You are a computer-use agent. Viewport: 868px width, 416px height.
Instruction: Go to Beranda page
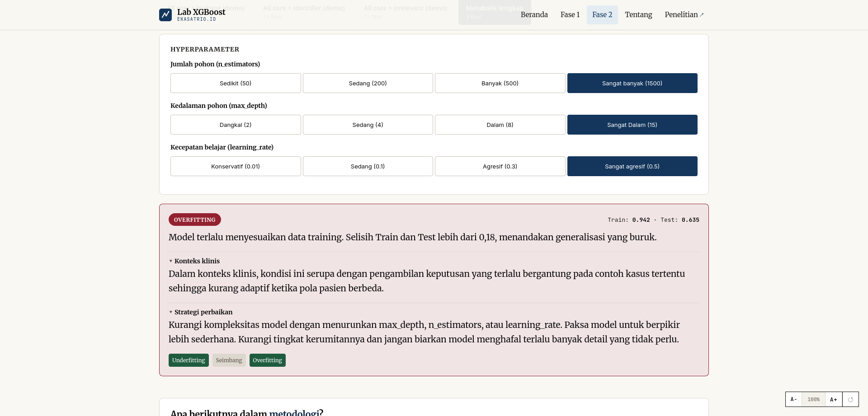[x=534, y=15]
